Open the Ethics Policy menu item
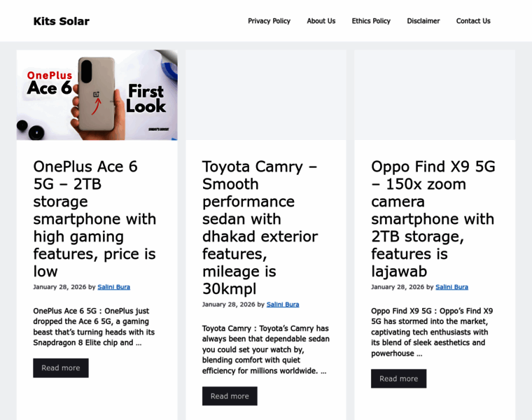 [371, 21]
